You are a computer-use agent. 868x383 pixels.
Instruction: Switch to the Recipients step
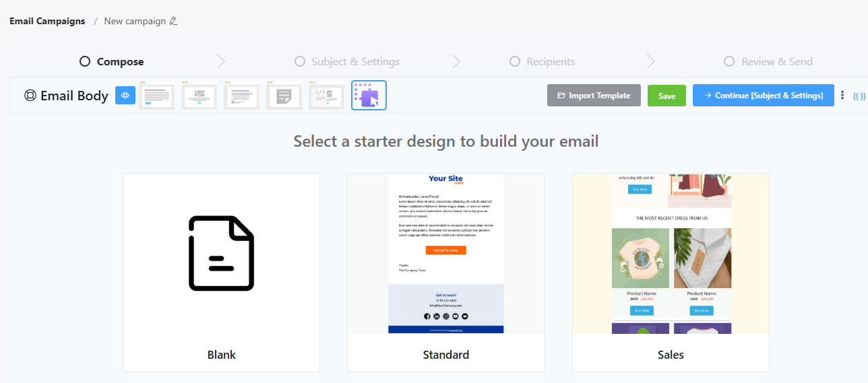click(x=542, y=61)
